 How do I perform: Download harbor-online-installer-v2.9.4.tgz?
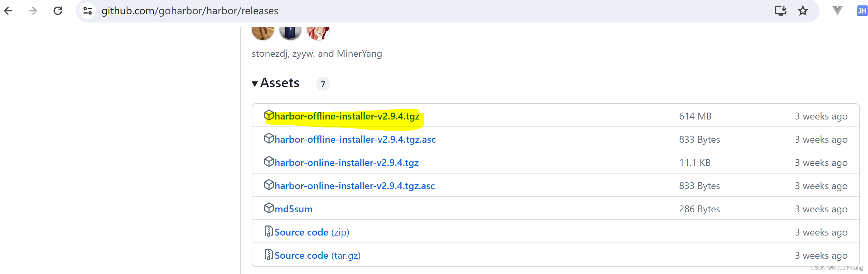347,162
